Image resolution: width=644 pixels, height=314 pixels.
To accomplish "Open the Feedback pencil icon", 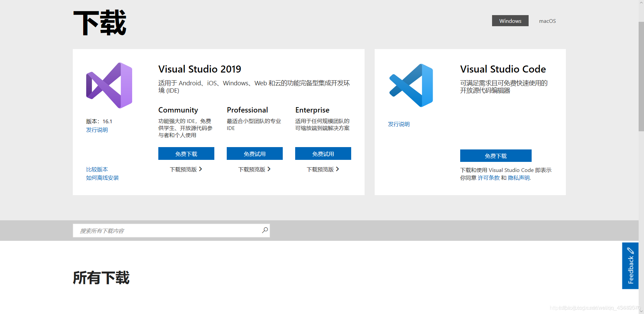I will (x=630, y=251).
